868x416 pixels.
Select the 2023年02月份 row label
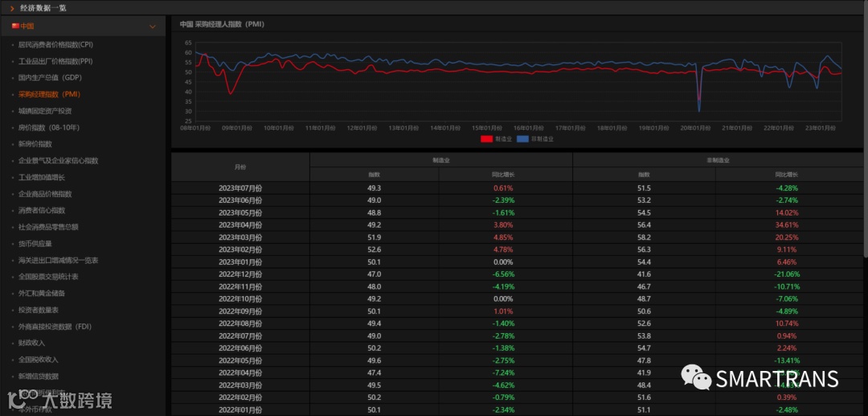(240, 249)
